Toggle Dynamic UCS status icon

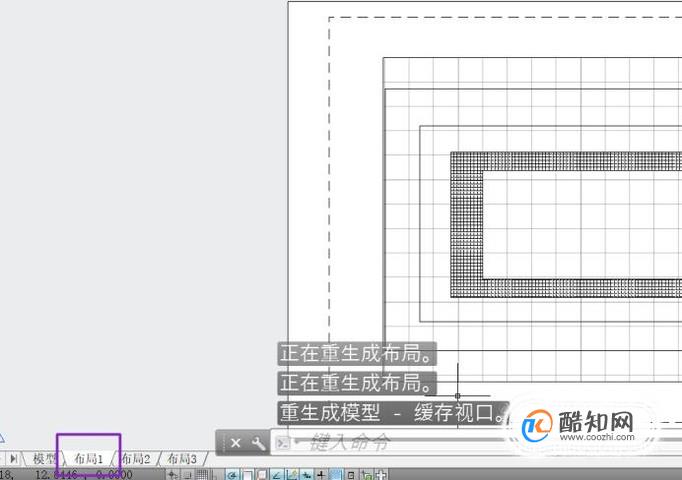(291, 475)
